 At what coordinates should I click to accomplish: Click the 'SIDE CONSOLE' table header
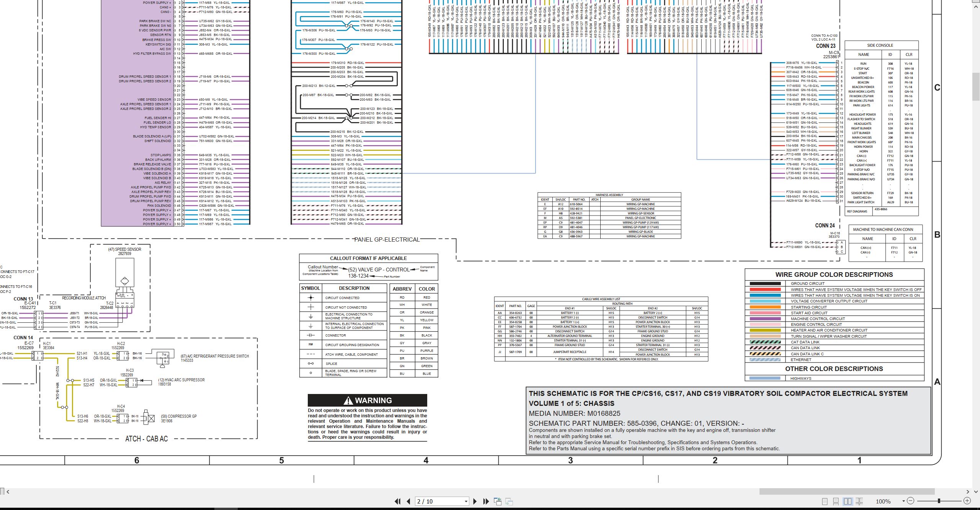(x=880, y=45)
